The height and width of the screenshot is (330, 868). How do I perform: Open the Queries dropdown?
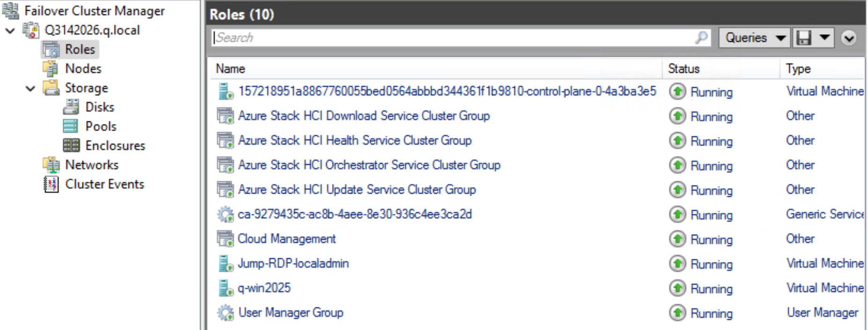(x=755, y=37)
